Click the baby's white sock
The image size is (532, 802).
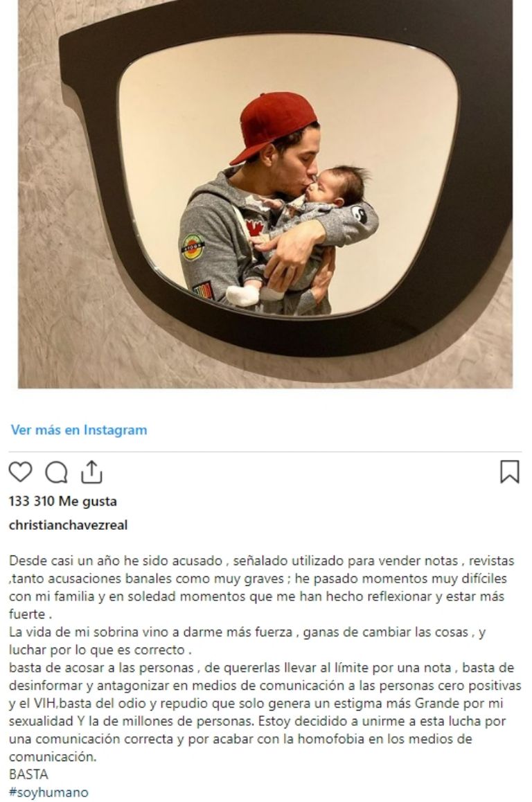[x=242, y=295]
